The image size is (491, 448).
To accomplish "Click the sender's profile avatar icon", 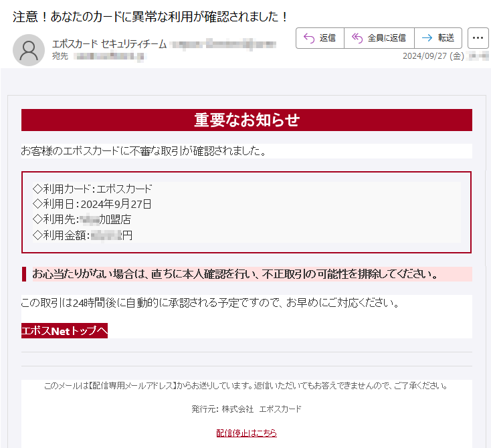I will [x=29, y=49].
